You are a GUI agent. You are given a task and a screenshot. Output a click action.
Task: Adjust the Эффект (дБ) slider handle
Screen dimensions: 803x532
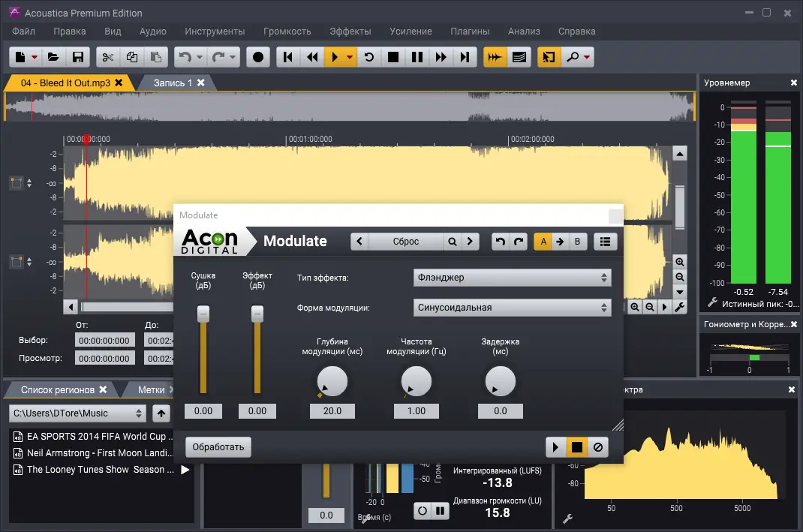(257, 314)
